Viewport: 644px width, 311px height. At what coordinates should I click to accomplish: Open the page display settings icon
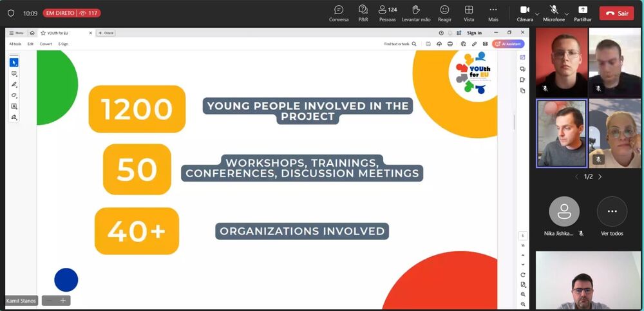coord(523,285)
